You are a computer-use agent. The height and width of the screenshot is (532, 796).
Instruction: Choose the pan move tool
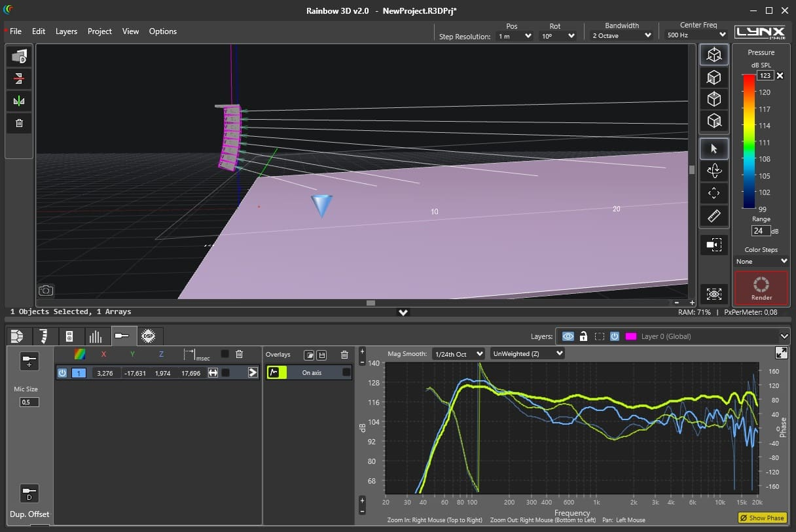pos(714,193)
